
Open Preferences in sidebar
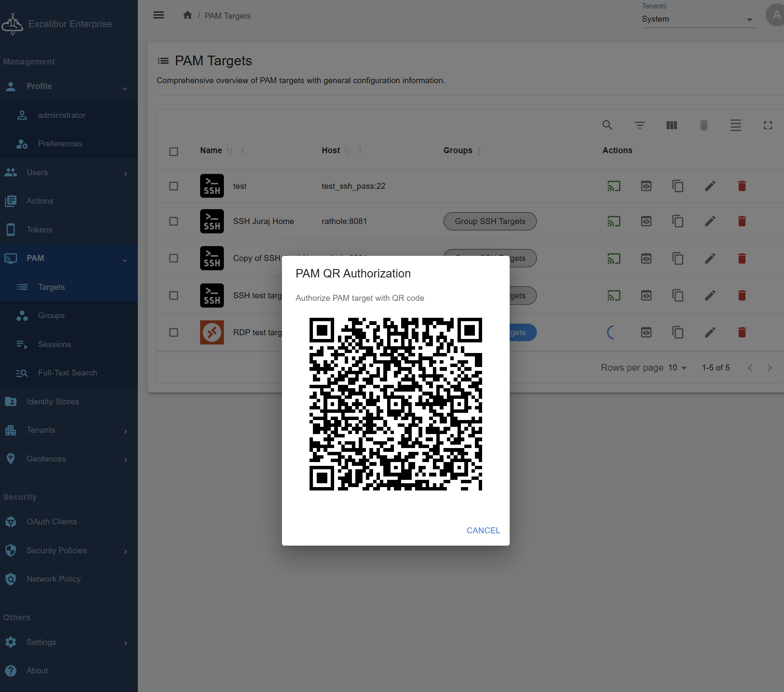point(69,144)
